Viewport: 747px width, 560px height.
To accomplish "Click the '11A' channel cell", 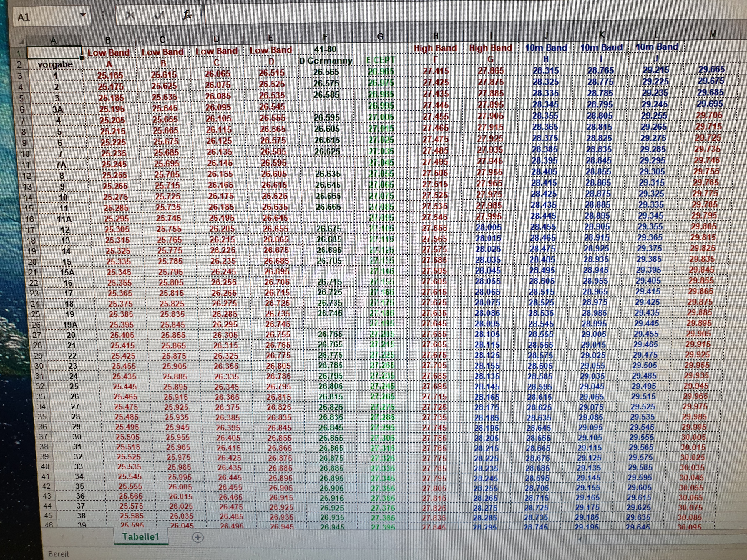I will coord(64,219).
